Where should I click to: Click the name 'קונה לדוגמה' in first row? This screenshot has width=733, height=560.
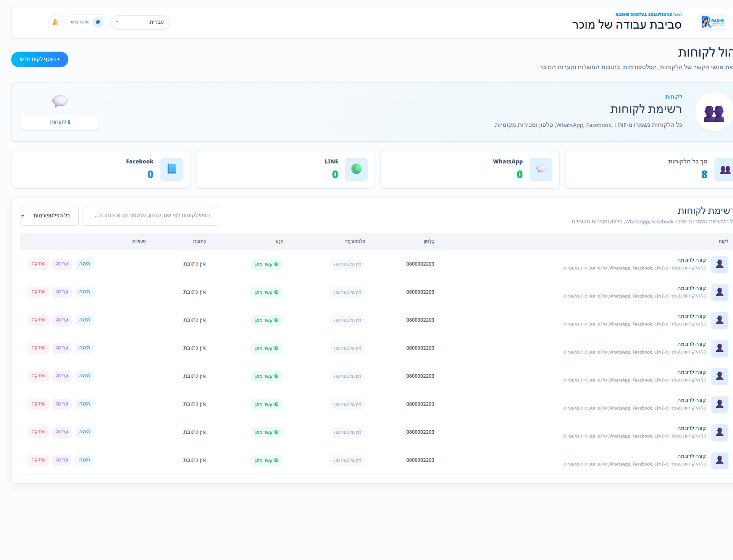pos(691,261)
